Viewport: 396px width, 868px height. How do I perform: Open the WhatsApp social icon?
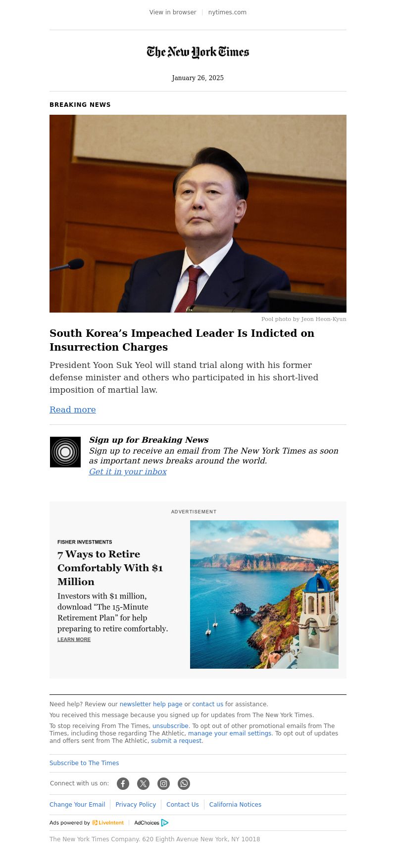tap(184, 783)
